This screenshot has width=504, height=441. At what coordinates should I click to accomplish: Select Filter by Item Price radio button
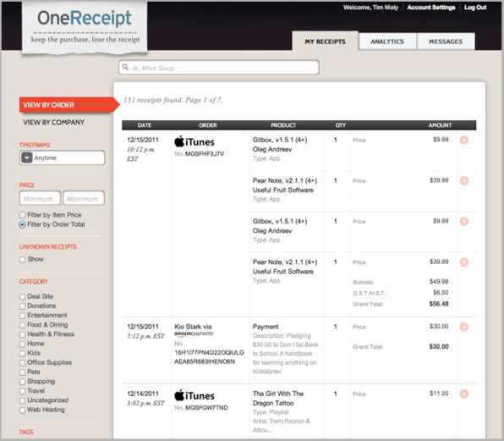(x=22, y=215)
